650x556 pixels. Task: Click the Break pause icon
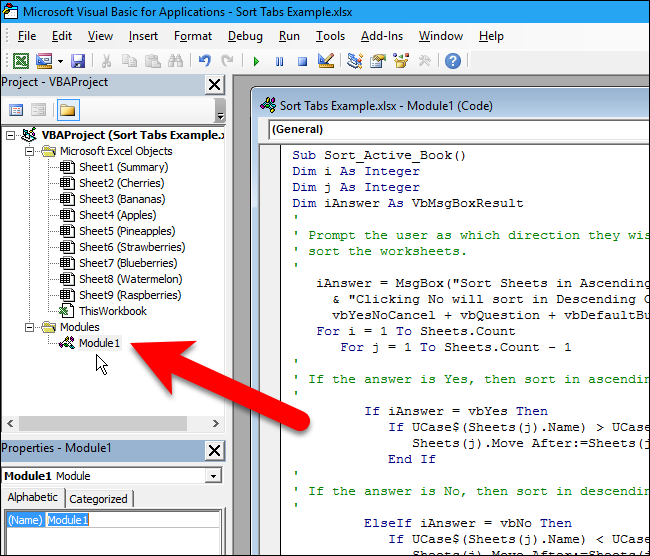pyautogui.click(x=278, y=61)
